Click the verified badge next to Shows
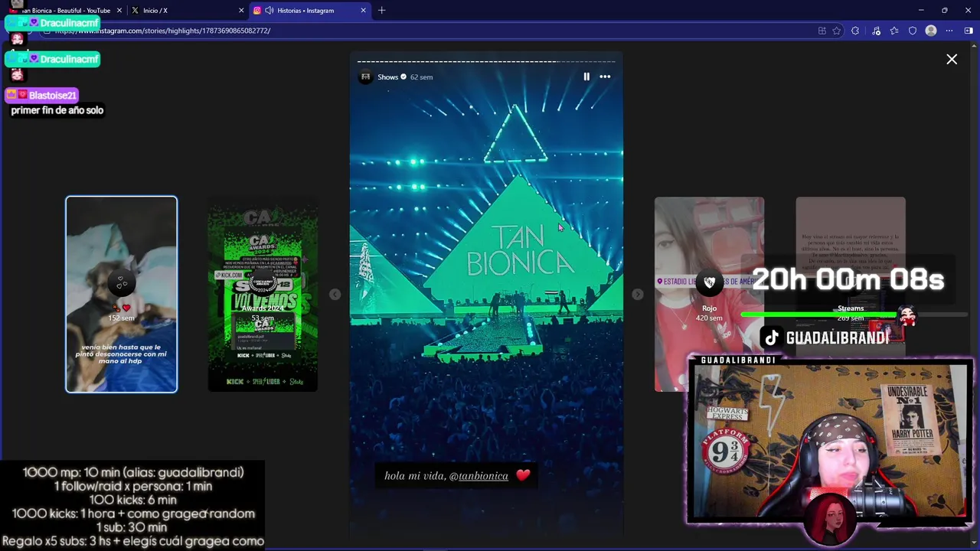 (403, 77)
